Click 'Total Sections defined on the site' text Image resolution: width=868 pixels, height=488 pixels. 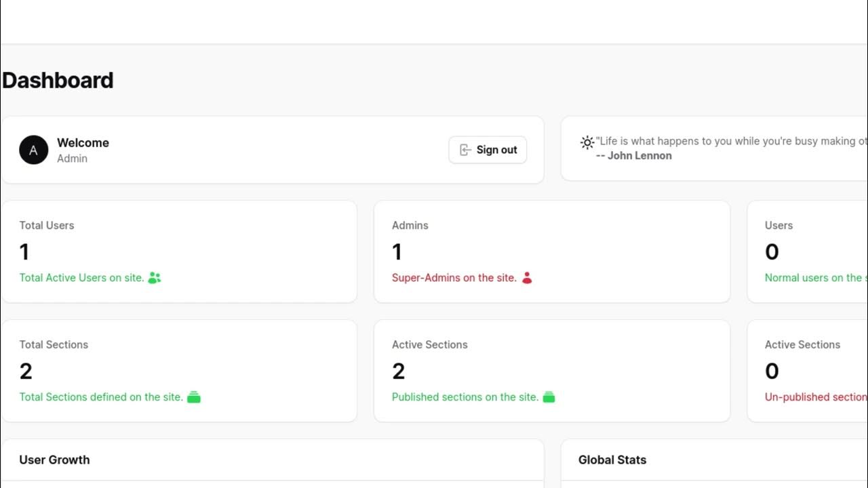[101, 397]
